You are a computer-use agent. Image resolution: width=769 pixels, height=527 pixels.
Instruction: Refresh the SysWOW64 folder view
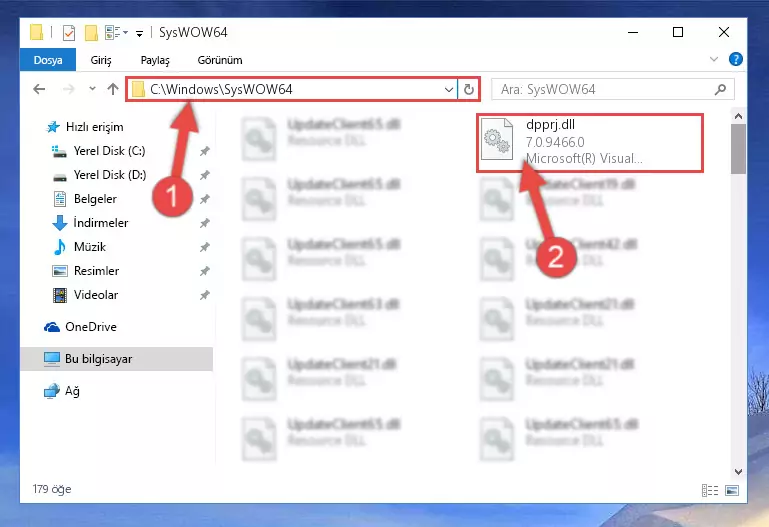(469, 89)
